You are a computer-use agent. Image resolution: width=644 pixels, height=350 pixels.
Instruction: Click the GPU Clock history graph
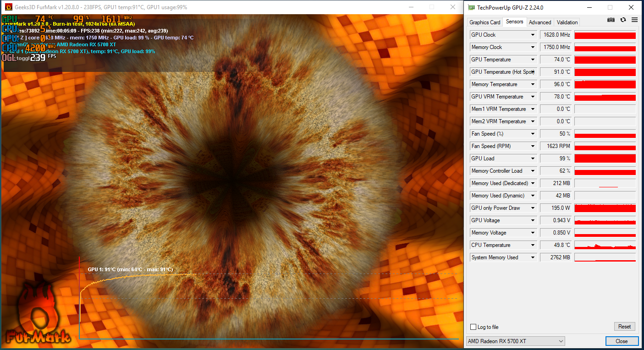[605, 35]
